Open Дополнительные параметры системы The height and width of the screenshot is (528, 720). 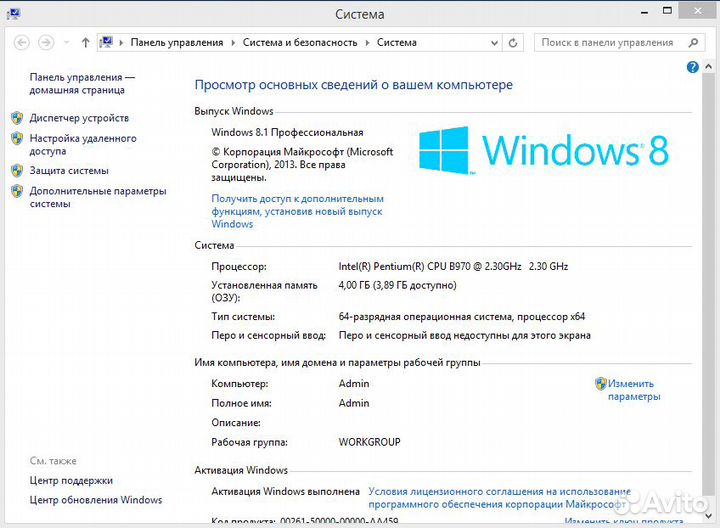[x=98, y=197]
